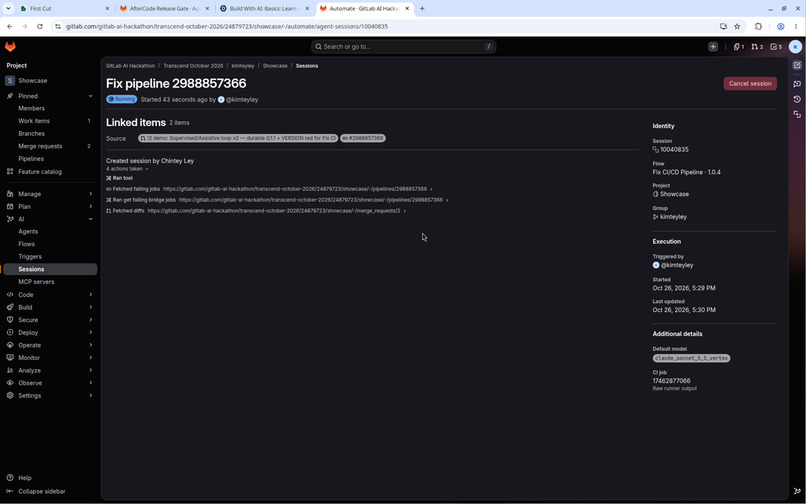The height and width of the screenshot is (504, 806).
Task: Toggle the 4 actions taken list
Action: tap(127, 169)
